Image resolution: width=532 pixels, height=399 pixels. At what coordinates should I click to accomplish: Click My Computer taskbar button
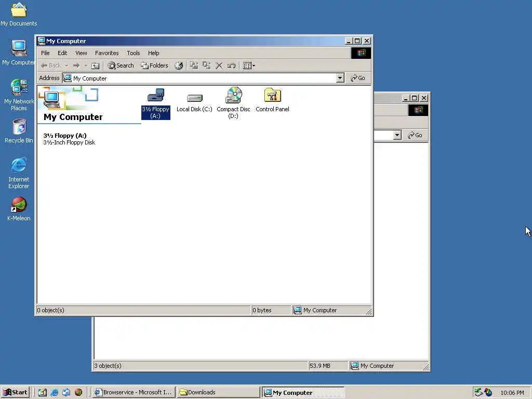coord(303,392)
